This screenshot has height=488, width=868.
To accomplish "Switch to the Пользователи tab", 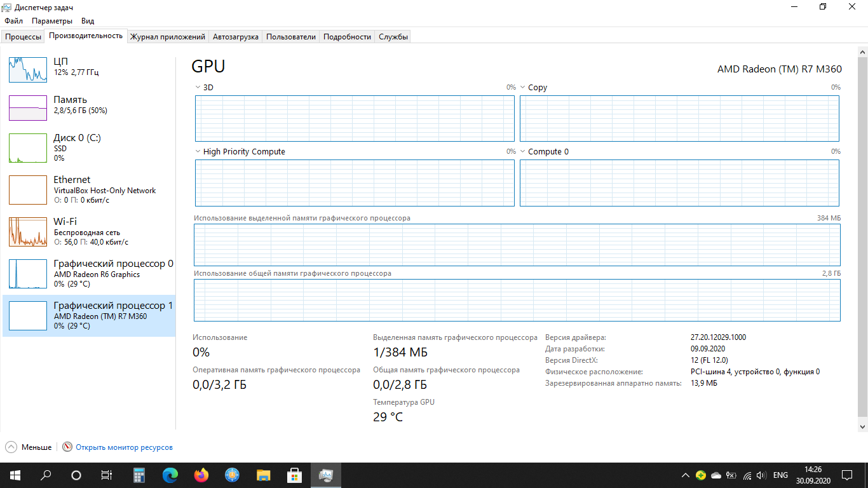I will point(291,37).
